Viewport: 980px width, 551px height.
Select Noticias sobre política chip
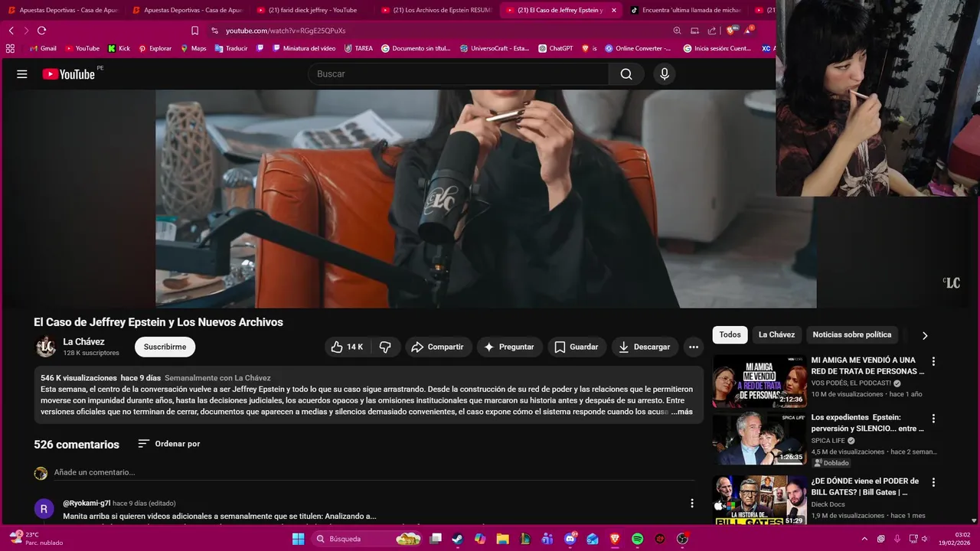click(851, 334)
